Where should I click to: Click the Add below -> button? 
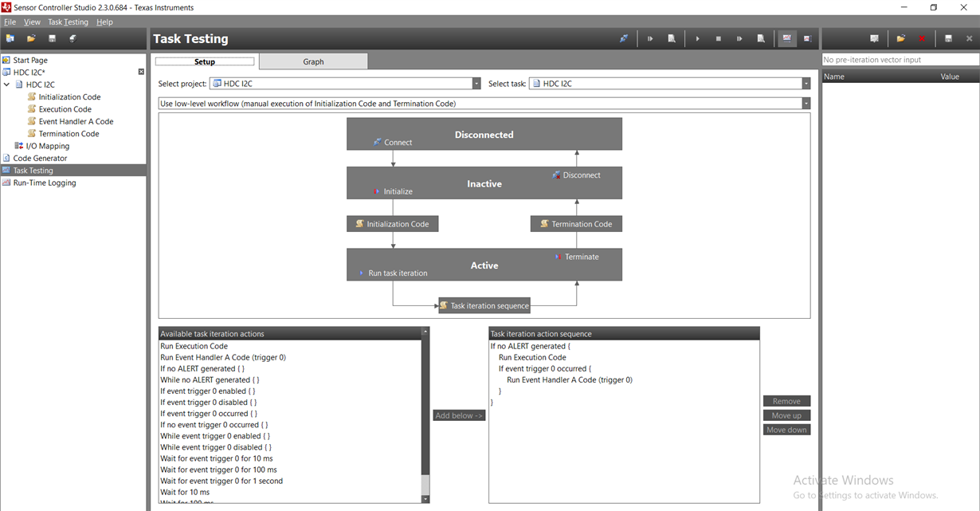pyautogui.click(x=459, y=415)
